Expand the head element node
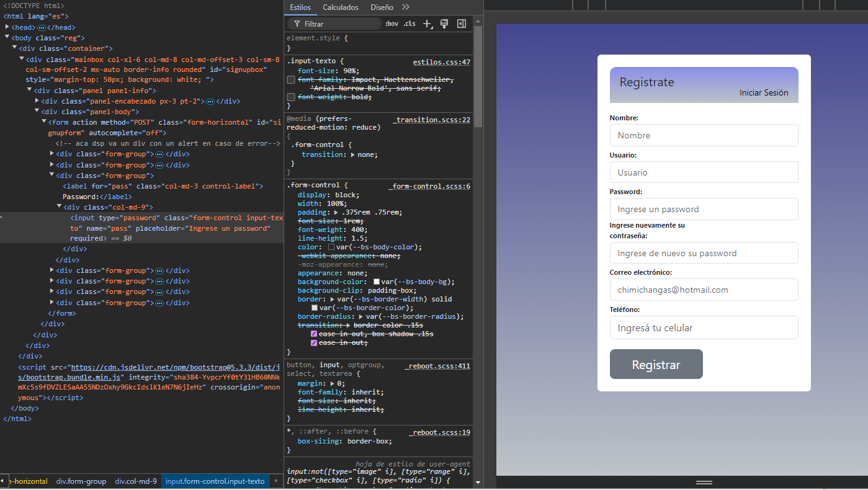The height and width of the screenshot is (490, 868). coord(7,27)
